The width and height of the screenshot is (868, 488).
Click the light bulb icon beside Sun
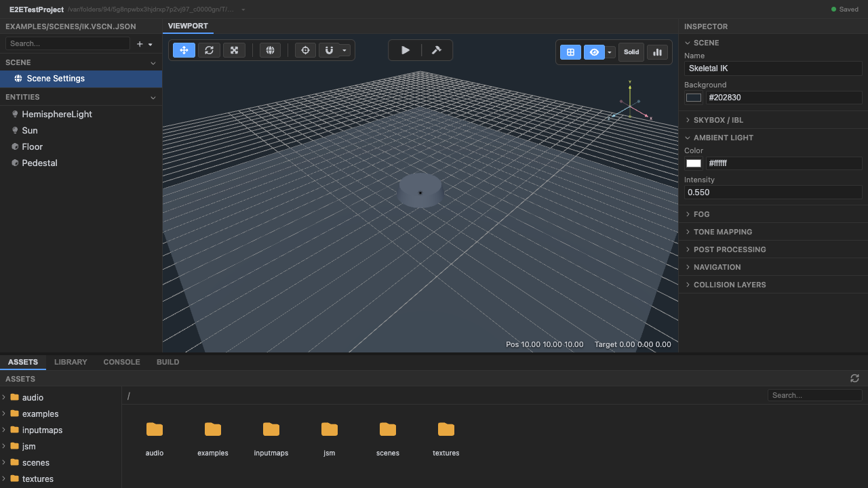tap(15, 130)
